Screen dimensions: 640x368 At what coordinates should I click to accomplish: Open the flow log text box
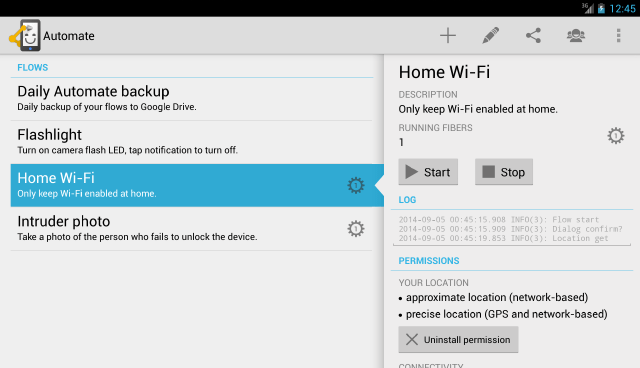click(512, 229)
